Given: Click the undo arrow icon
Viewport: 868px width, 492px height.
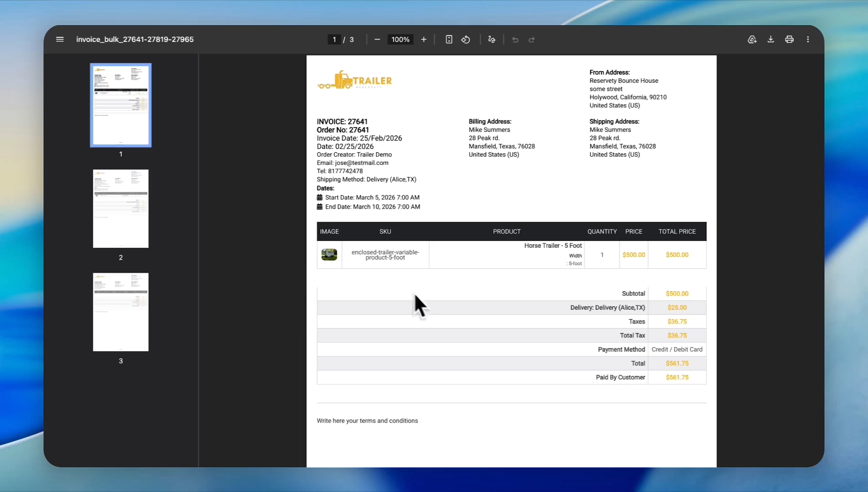Looking at the screenshot, I should tap(515, 40).
